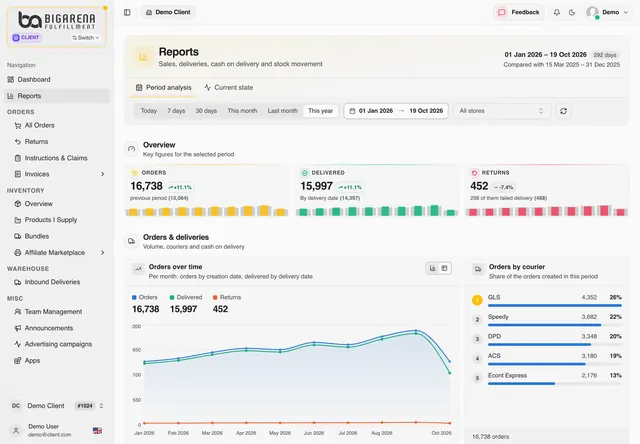Click the Returns arrow icon
This screenshot has width=640, height=444.
[x=18, y=142]
